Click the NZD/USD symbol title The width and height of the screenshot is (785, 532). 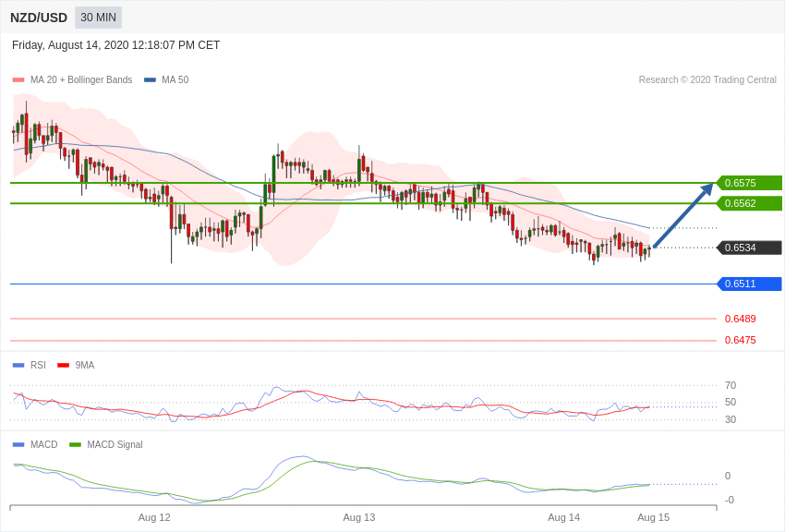39,18
